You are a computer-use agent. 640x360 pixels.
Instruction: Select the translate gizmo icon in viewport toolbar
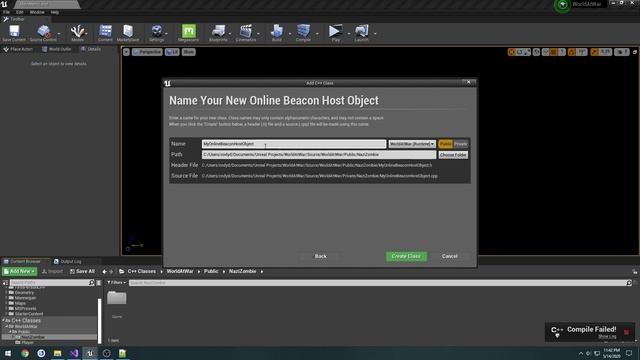click(x=511, y=52)
